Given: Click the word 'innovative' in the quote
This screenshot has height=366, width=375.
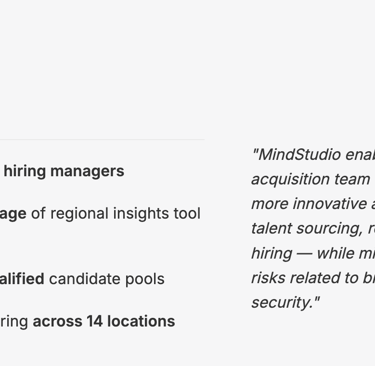Looking at the screenshot, I should (x=329, y=204).
